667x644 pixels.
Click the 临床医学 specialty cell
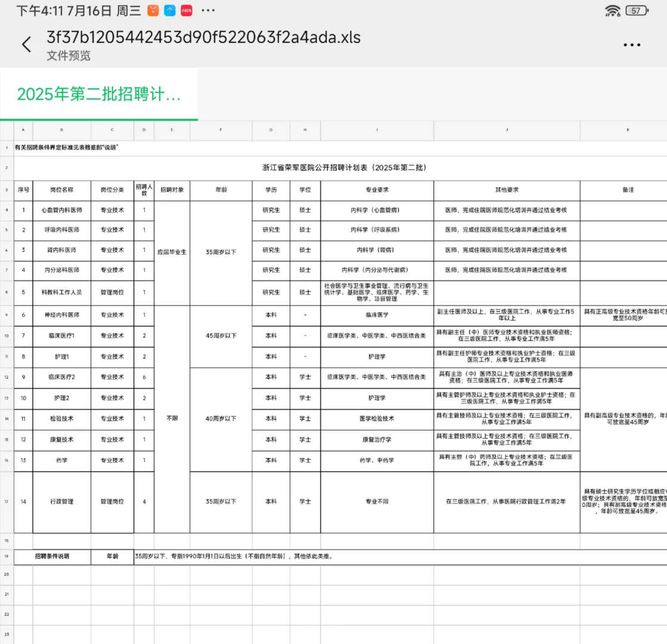coord(377,315)
